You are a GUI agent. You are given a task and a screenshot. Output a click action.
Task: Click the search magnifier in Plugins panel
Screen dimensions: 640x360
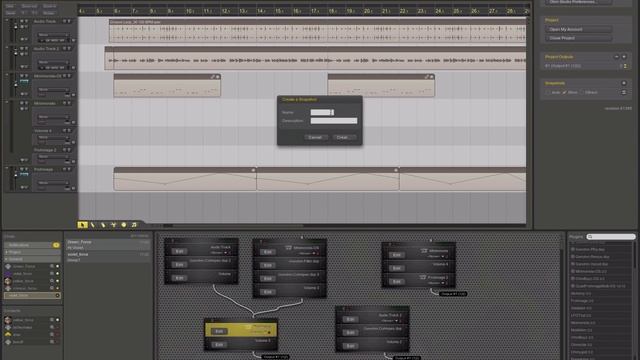point(590,237)
